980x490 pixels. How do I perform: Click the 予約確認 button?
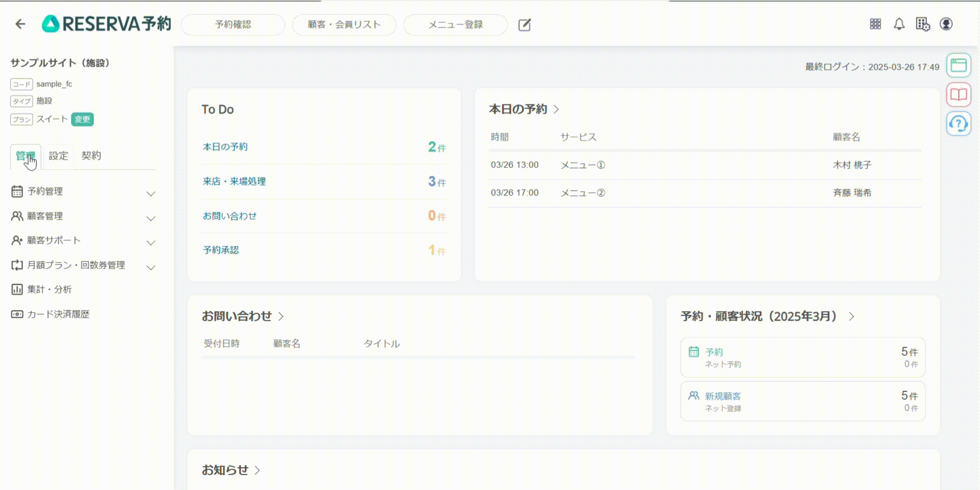coord(233,24)
